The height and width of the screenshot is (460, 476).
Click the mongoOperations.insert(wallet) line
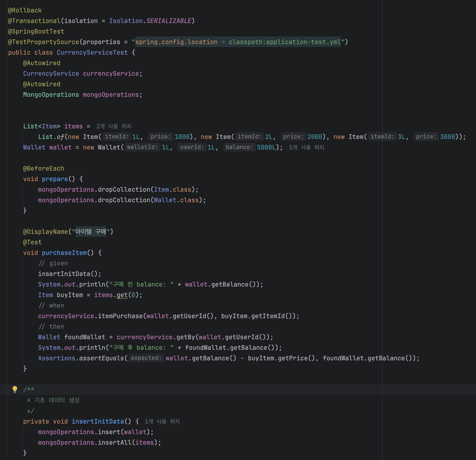click(x=96, y=432)
